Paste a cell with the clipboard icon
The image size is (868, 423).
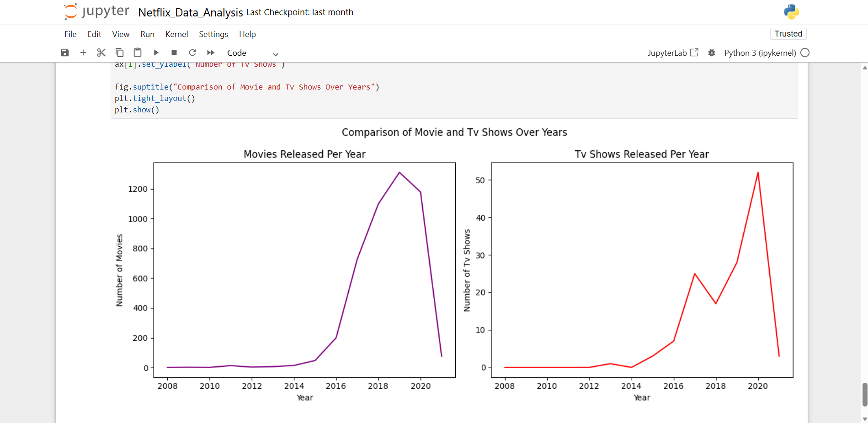[x=138, y=53]
